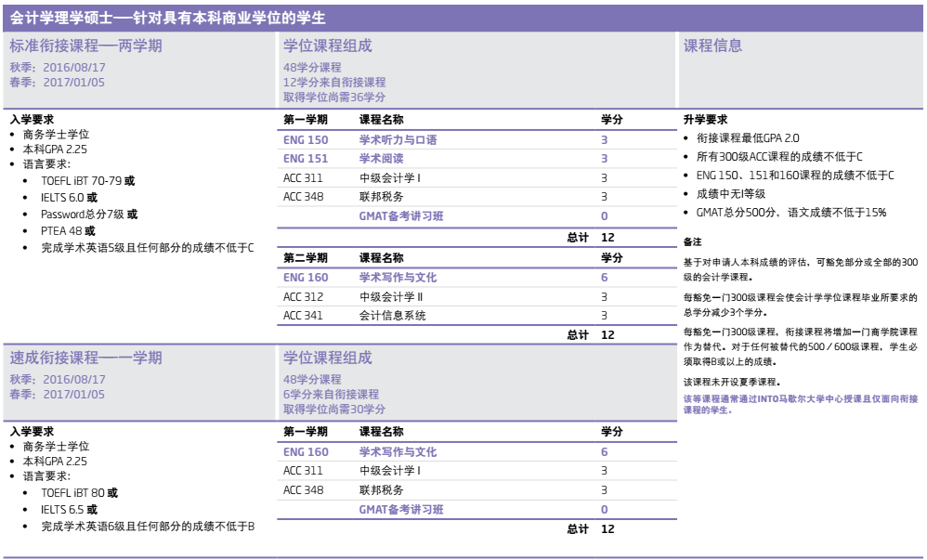Click the GMAT总分500分 progression requirement

click(790, 213)
